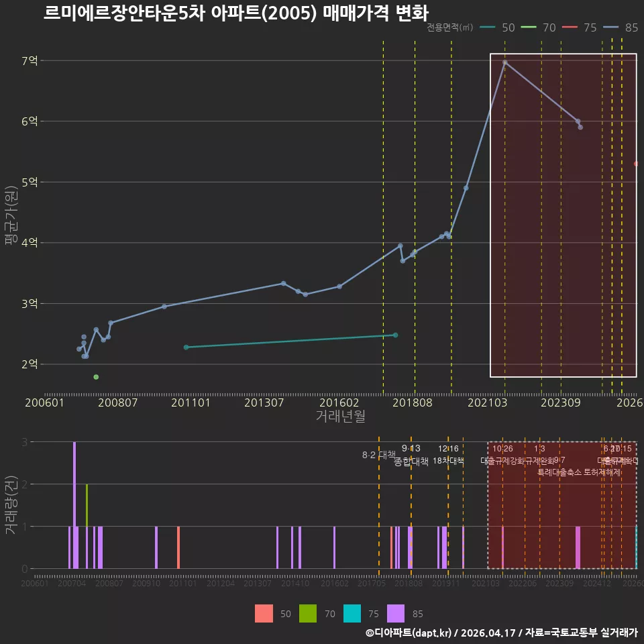This screenshot has width=644, height=644.
Task: Click the 202103 label on price chart x-axis
Action: click(x=487, y=402)
